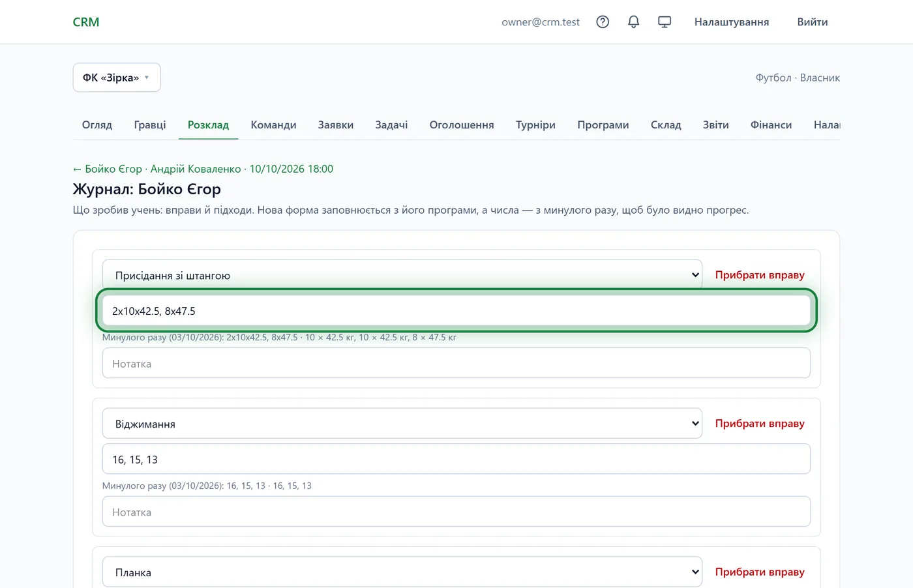Click the monitor display icon
The image size is (913, 588).
point(665,22)
